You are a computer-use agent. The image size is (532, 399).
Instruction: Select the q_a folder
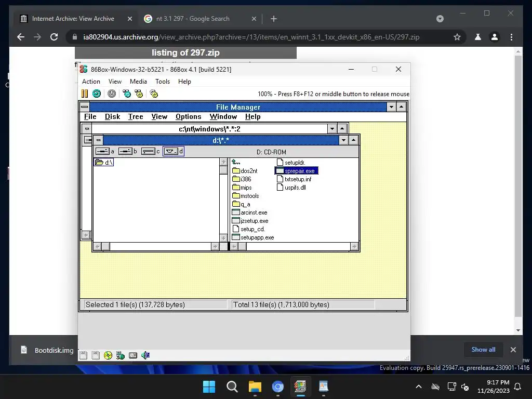click(x=241, y=204)
